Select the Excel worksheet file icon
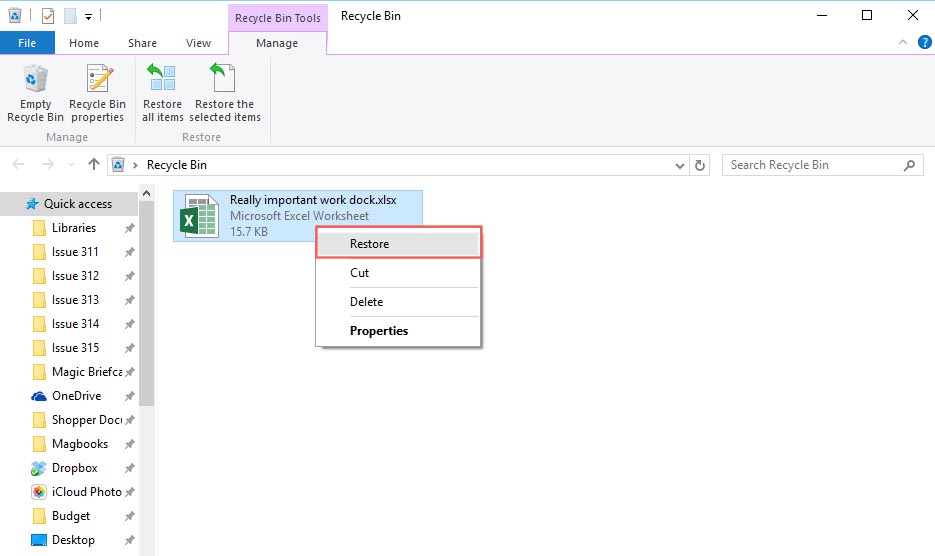This screenshot has width=935, height=556. [x=199, y=216]
